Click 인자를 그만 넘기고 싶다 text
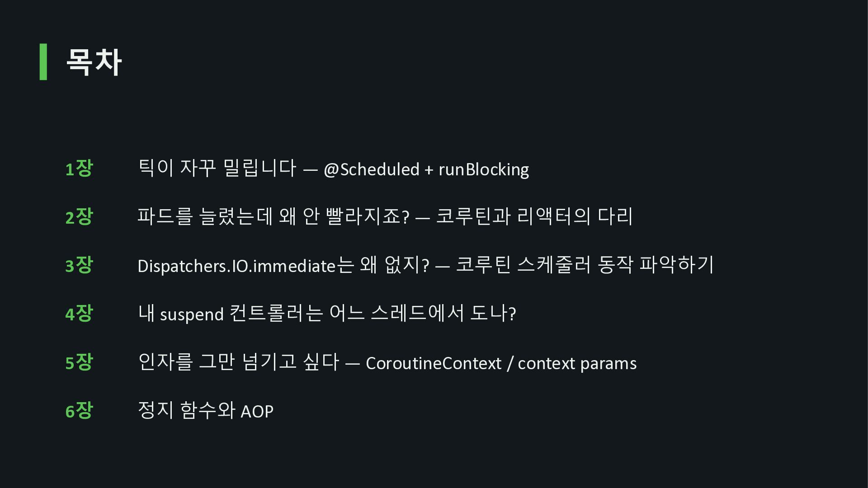 click(239, 362)
